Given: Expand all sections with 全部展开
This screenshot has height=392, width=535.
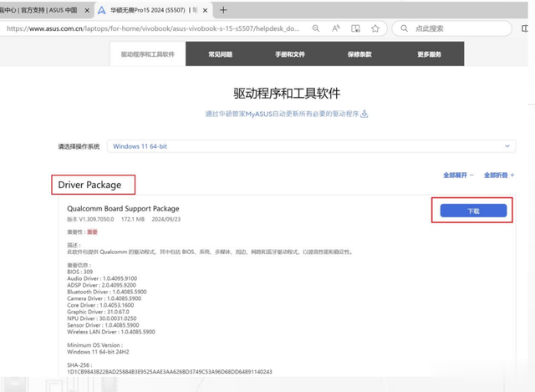Looking at the screenshot, I should click(x=458, y=175).
